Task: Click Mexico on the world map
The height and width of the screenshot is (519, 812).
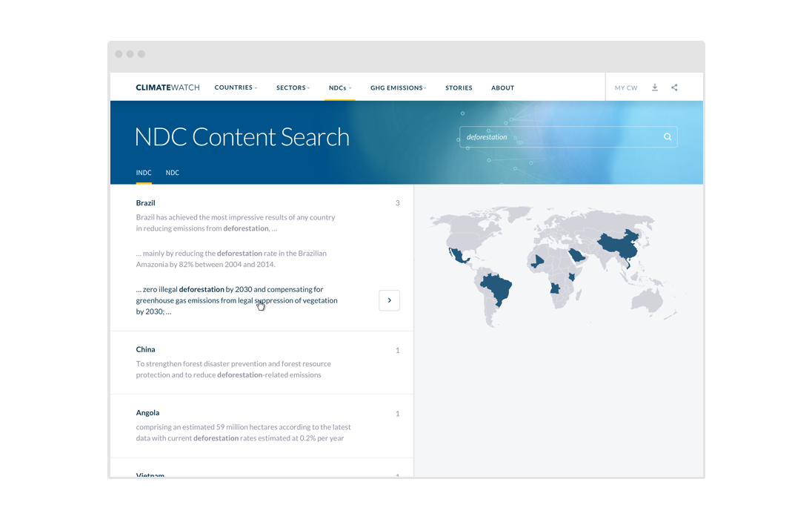Action: [457, 257]
